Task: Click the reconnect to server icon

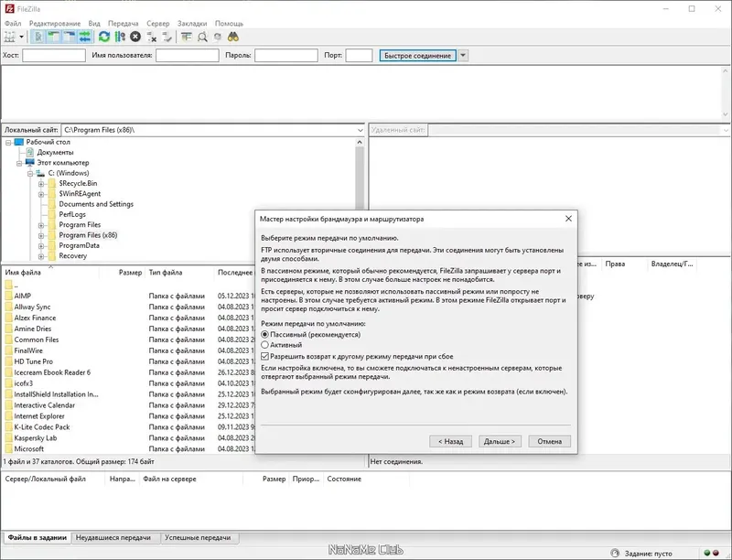Action: (x=167, y=37)
